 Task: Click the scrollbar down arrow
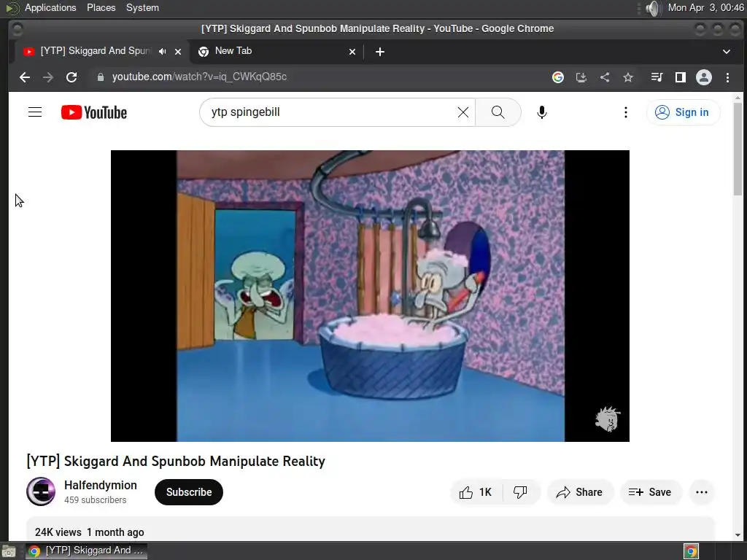(x=738, y=534)
